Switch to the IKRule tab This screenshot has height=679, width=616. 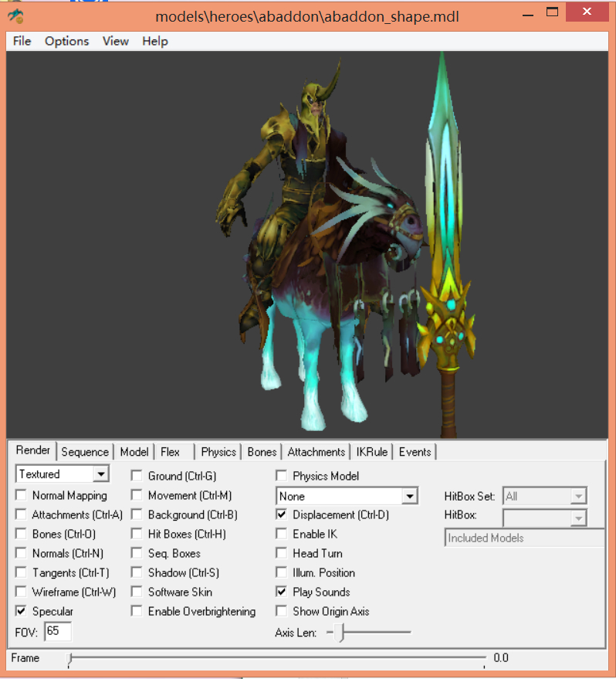pos(371,452)
